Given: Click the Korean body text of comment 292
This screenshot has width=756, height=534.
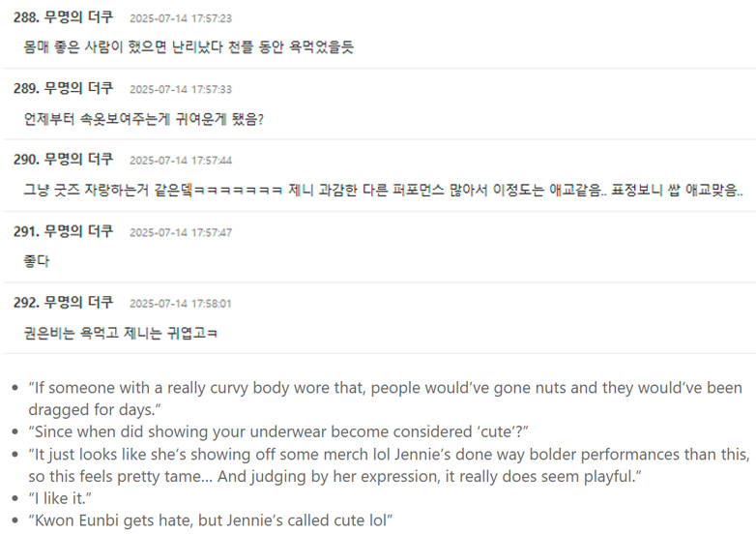Looking at the screenshot, I should tap(120, 333).
